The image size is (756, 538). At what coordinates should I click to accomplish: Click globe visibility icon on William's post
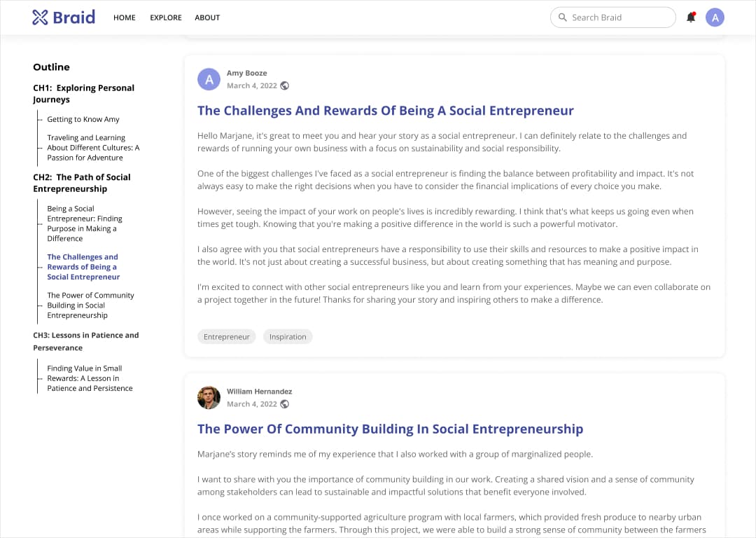(x=285, y=404)
